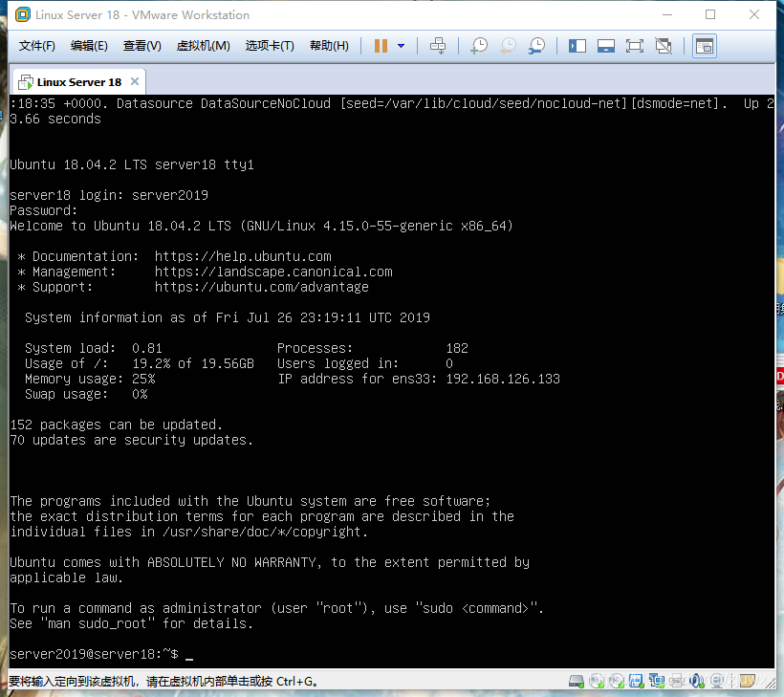This screenshot has width=784, height=697.
Task: Toggle the console view button
Action: [x=705, y=46]
